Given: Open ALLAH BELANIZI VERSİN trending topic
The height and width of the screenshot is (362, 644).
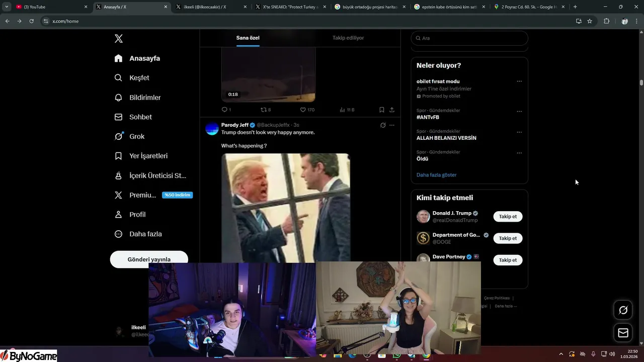Looking at the screenshot, I should pyautogui.click(x=446, y=138).
